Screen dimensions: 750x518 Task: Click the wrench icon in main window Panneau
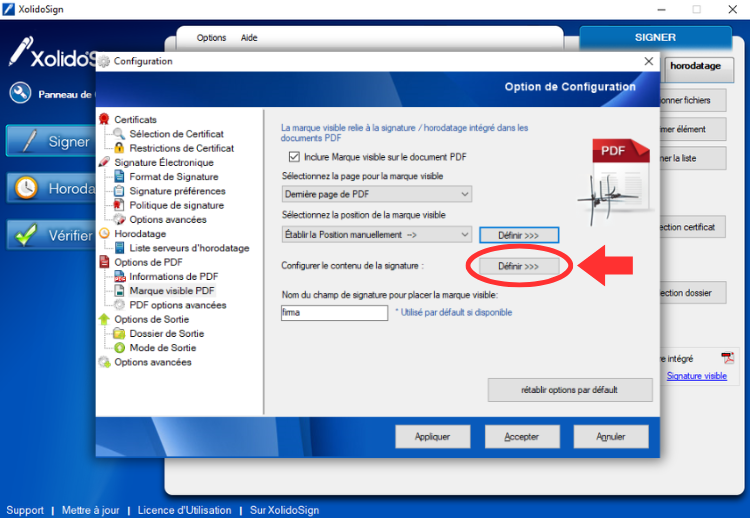click(20, 93)
